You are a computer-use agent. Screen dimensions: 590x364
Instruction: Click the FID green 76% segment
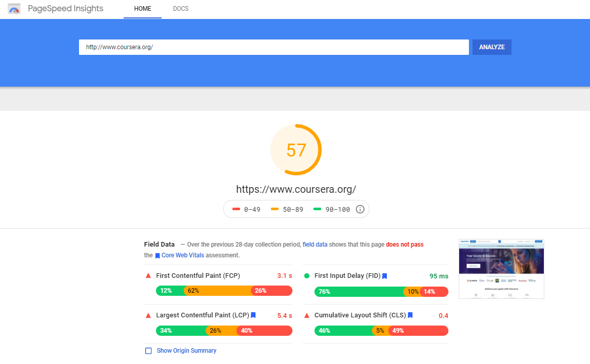[x=359, y=291]
